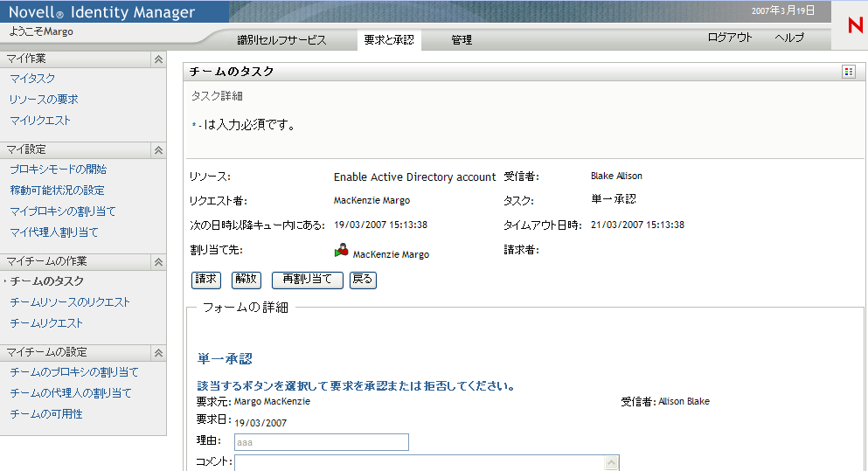Collapse the マイチームの設定 section

pos(158,352)
